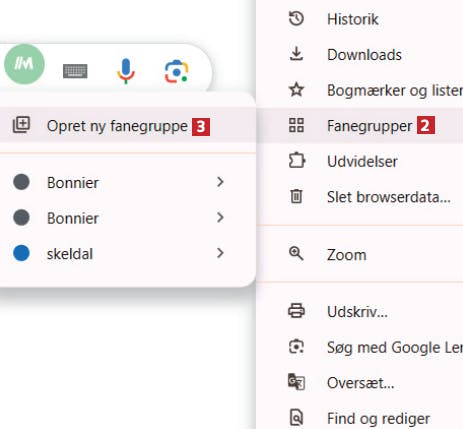The width and height of the screenshot is (463, 429).
Task: Click the Historik clock icon
Action: 296,19
